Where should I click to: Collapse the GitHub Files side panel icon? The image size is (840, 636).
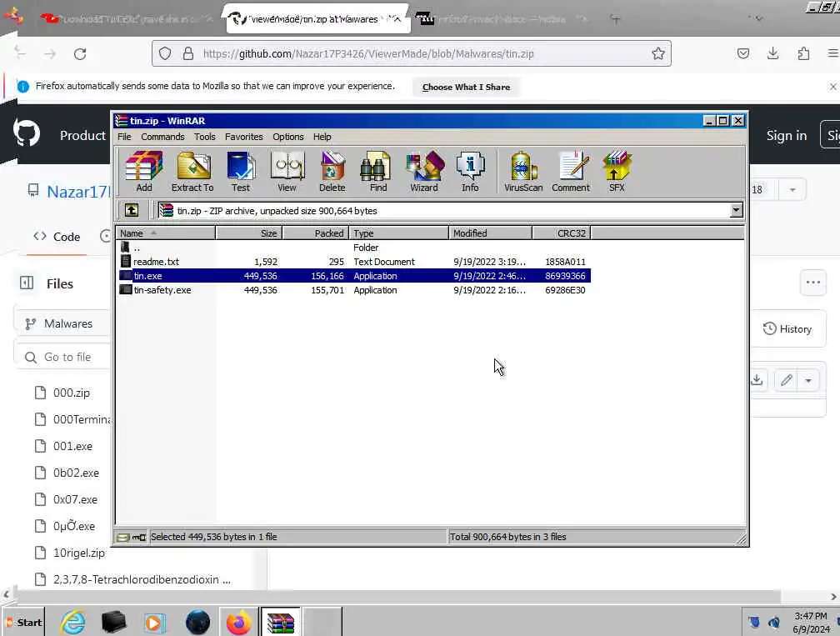[27, 283]
